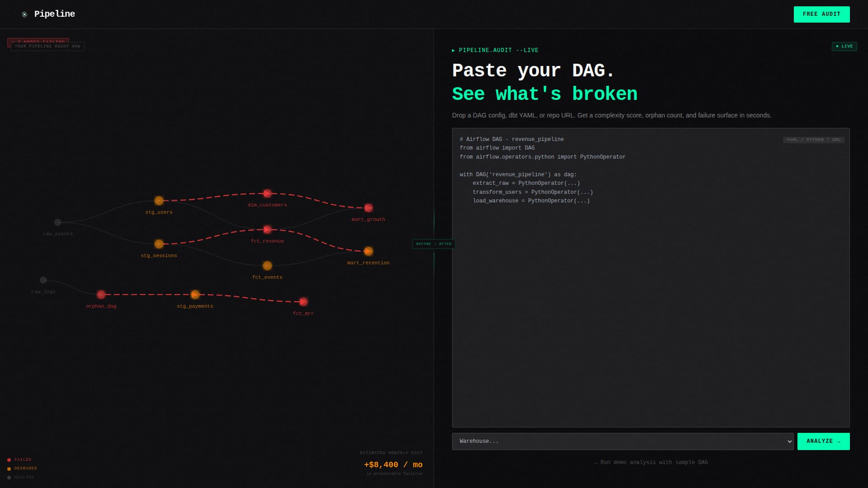
Task: Select the fct_mrr failed node
Action: [x=303, y=302]
